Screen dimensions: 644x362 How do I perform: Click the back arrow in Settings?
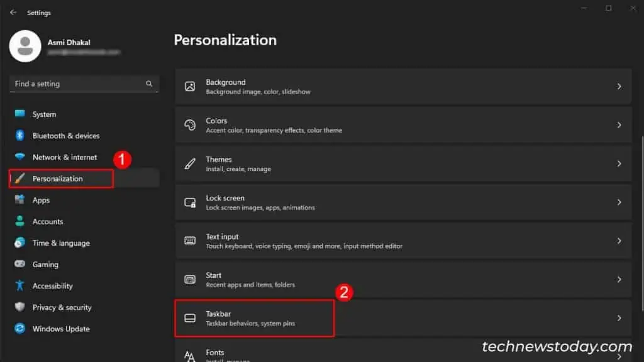coord(13,13)
